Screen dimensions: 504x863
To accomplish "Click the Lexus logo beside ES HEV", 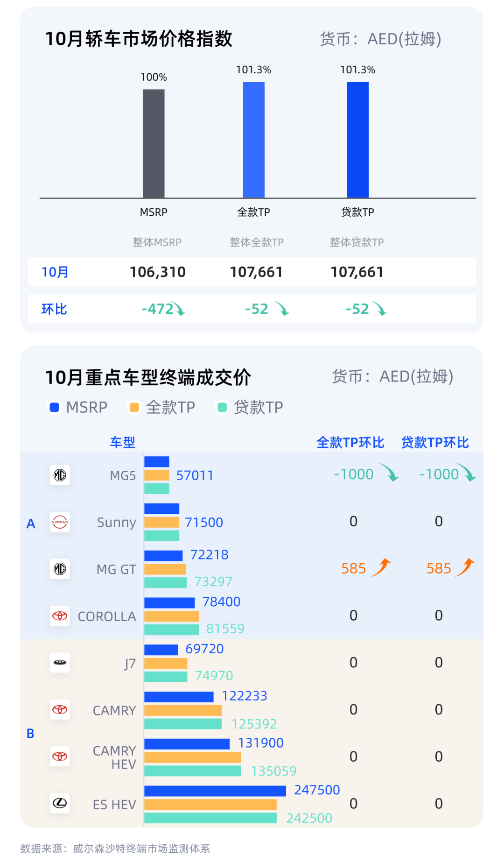I will point(60,803).
